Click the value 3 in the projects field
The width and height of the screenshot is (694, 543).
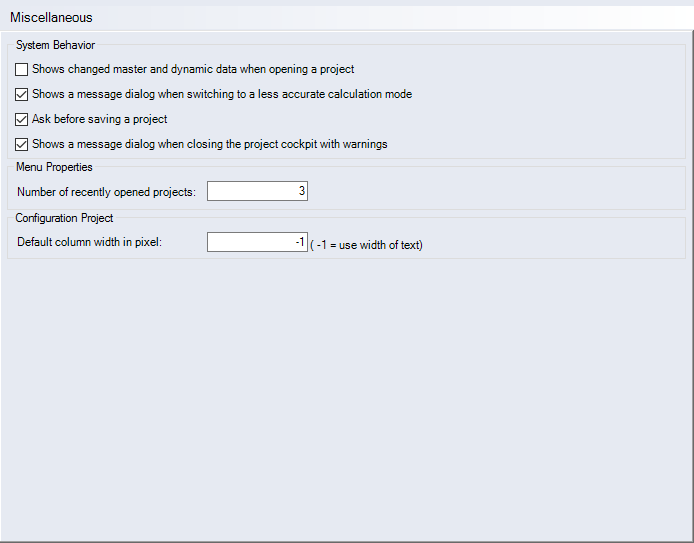coord(301,191)
